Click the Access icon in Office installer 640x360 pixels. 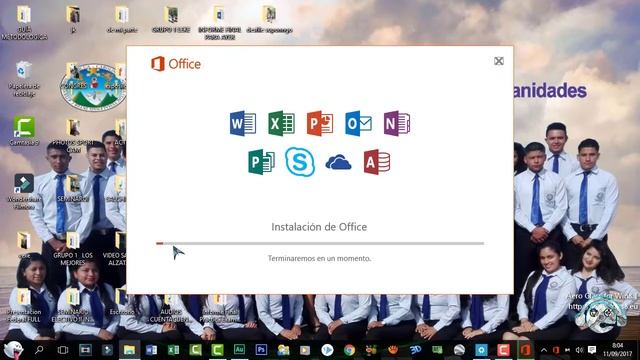point(377,162)
